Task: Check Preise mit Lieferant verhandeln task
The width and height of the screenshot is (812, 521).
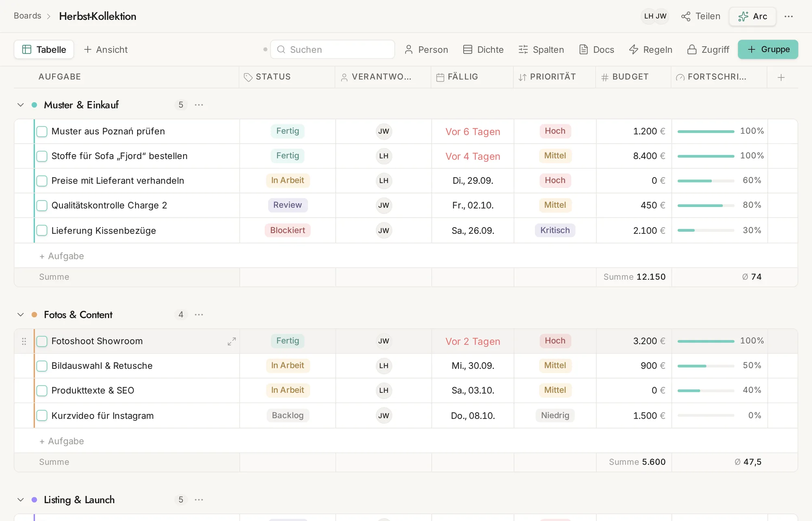Action: point(42,181)
